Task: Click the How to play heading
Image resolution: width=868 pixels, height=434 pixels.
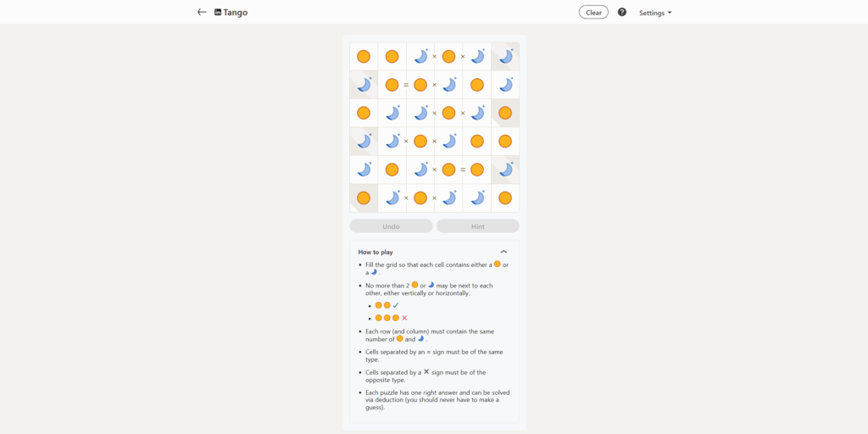Action: pos(376,252)
